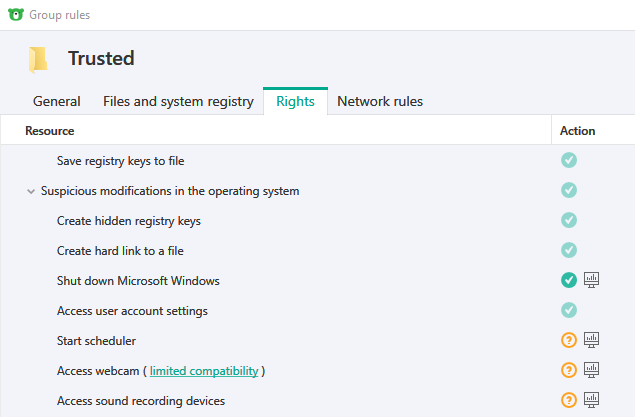Collapse the Suspicious modifications in the operating system group
The image size is (635, 417).
31,191
